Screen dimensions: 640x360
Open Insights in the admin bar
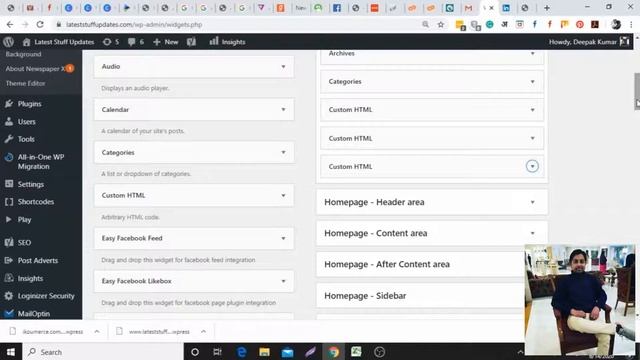227,42
